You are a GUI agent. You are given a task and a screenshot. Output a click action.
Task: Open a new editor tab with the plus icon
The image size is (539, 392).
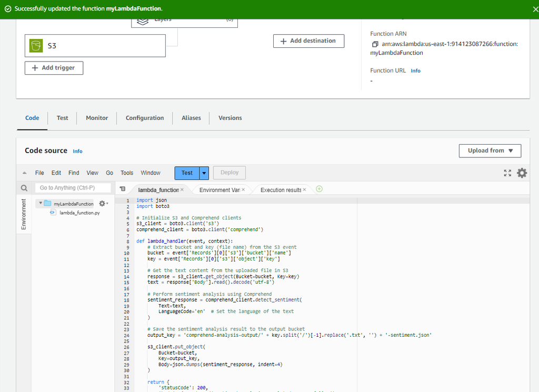coord(319,188)
